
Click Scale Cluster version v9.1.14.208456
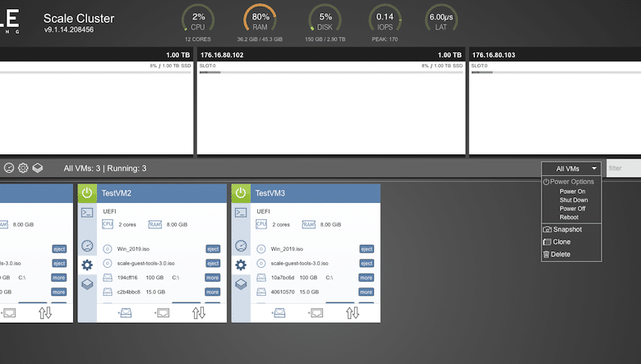point(69,30)
